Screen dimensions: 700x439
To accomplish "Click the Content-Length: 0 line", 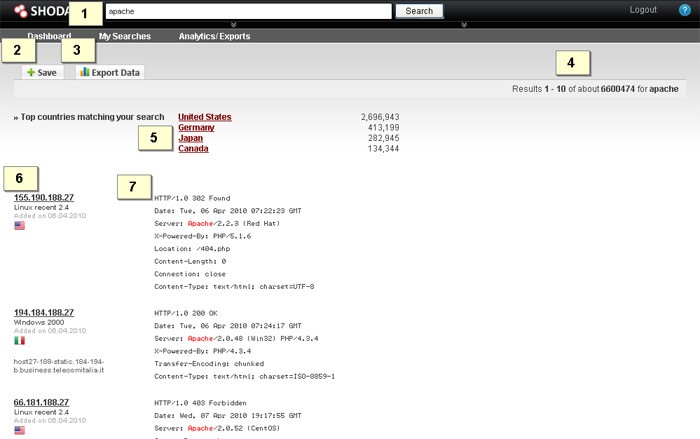I will [190, 261].
